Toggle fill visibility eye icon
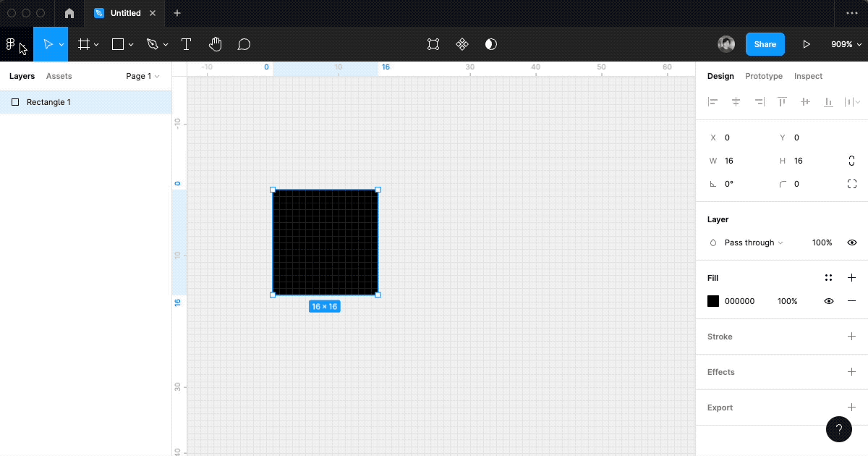This screenshot has height=456, width=868. [829, 301]
